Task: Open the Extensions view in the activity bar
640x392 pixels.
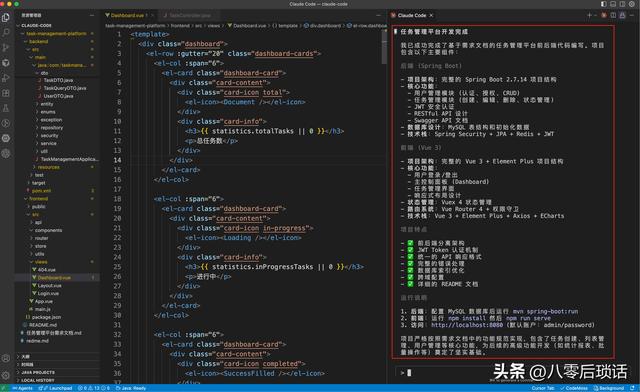Action: pyautogui.click(x=6, y=93)
